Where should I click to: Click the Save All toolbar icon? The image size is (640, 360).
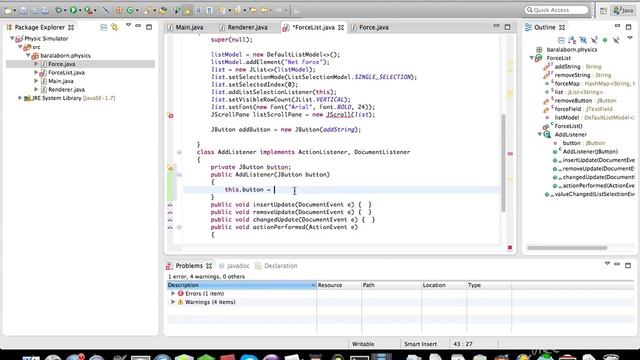point(35,10)
